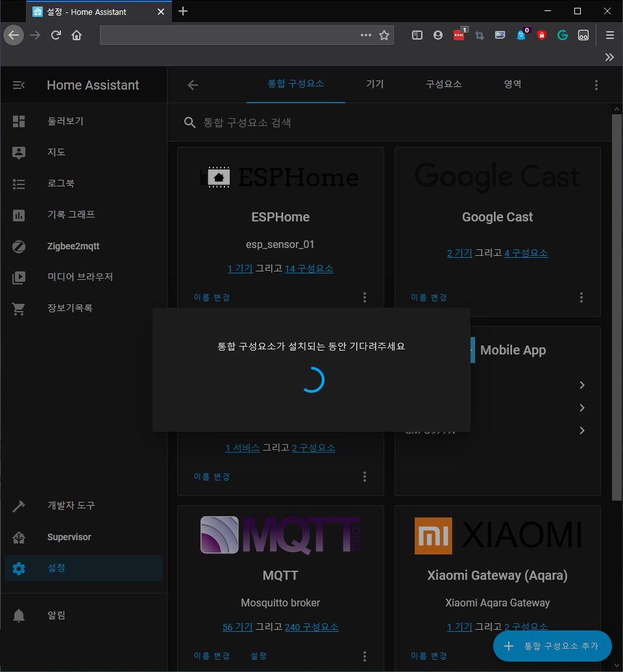Open Zigbee2mqtt panel
This screenshot has width=623, height=672.
pyautogui.click(x=84, y=246)
